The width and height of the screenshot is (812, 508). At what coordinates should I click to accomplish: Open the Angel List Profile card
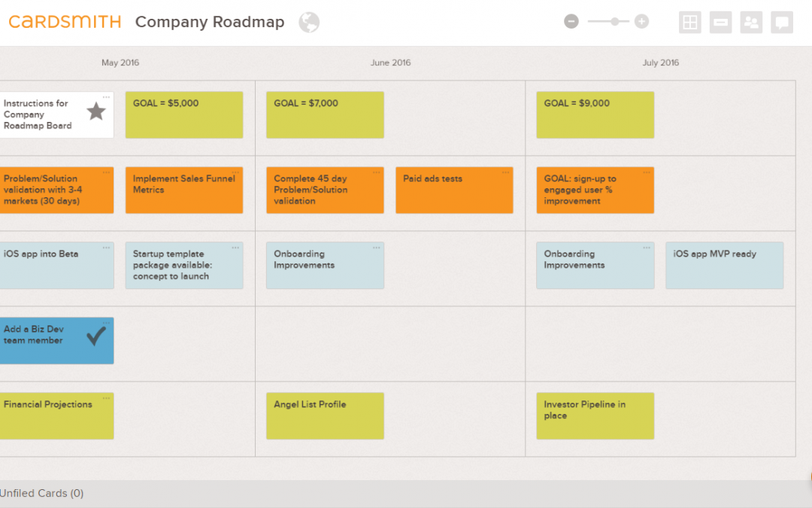[x=326, y=415]
